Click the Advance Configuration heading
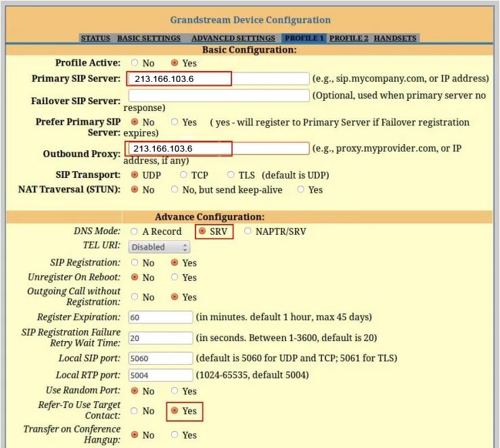The height and width of the screenshot is (448, 500). (210, 217)
